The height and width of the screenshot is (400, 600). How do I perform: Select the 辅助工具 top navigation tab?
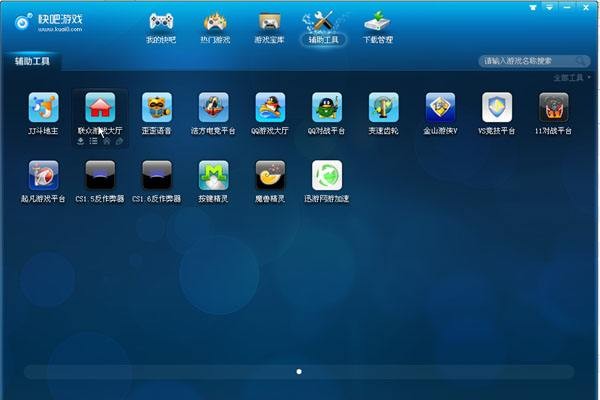click(x=324, y=28)
